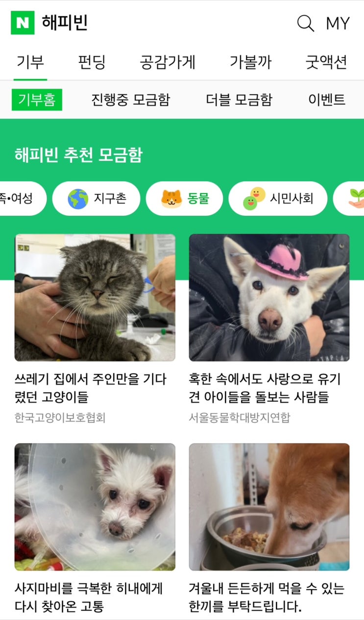Open 겨울내 든든하게 먹을 수 있는 한끼 link

[x=267, y=597]
